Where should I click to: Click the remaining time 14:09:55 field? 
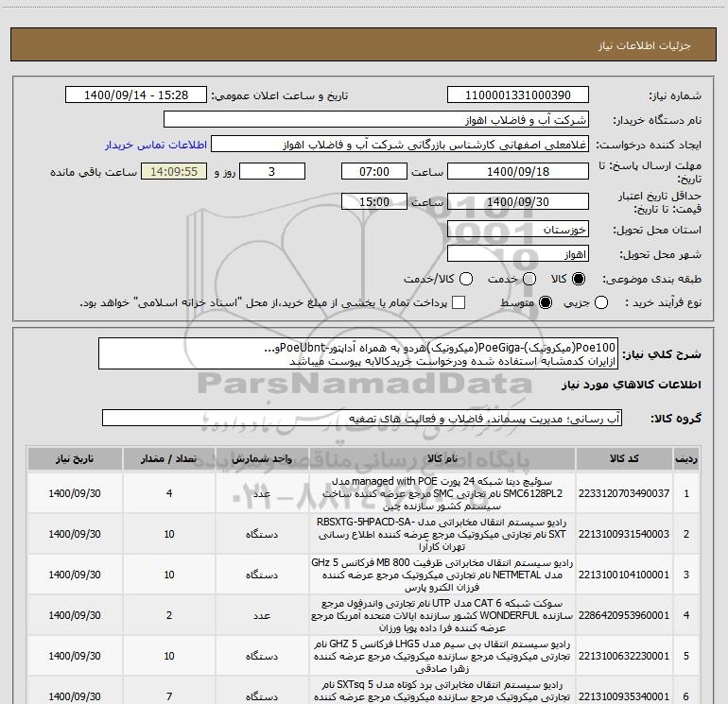pos(174,171)
